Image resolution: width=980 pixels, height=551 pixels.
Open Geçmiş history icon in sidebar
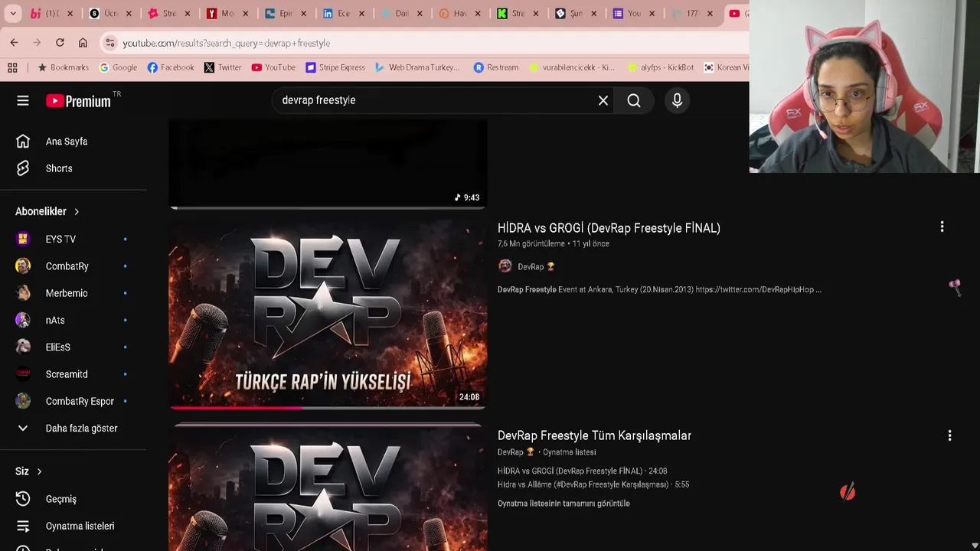click(23, 499)
